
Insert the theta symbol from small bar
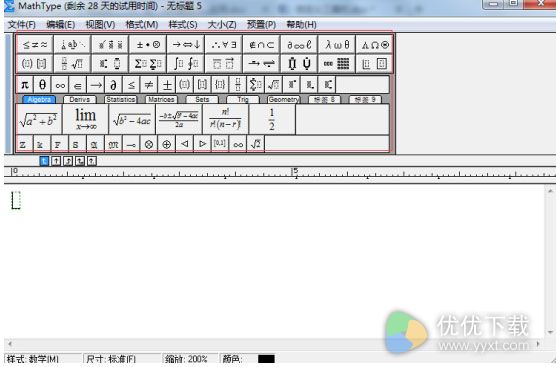coord(43,85)
